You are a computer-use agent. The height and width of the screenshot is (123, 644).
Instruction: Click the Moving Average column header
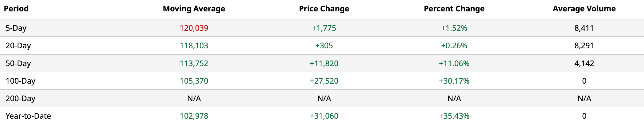coord(194,9)
